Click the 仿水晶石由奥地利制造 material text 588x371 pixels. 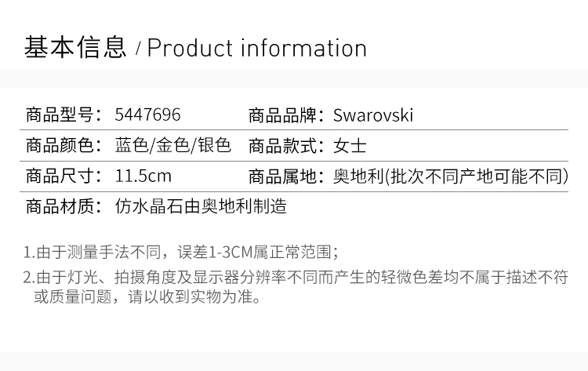[201, 206]
